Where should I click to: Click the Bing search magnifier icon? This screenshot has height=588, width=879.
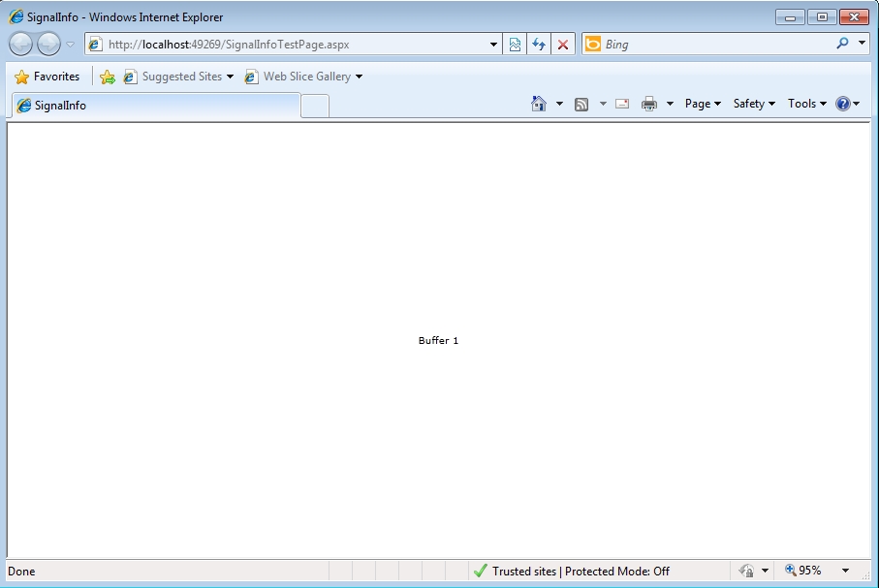pyautogui.click(x=842, y=44)
